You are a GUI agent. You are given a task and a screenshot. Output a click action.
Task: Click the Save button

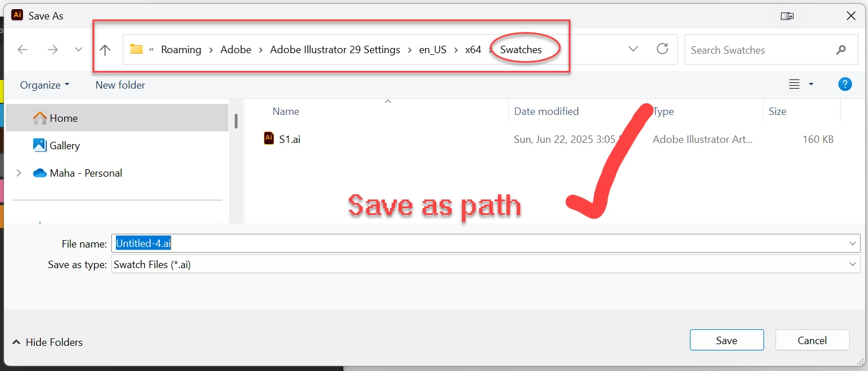coord(726,340)
